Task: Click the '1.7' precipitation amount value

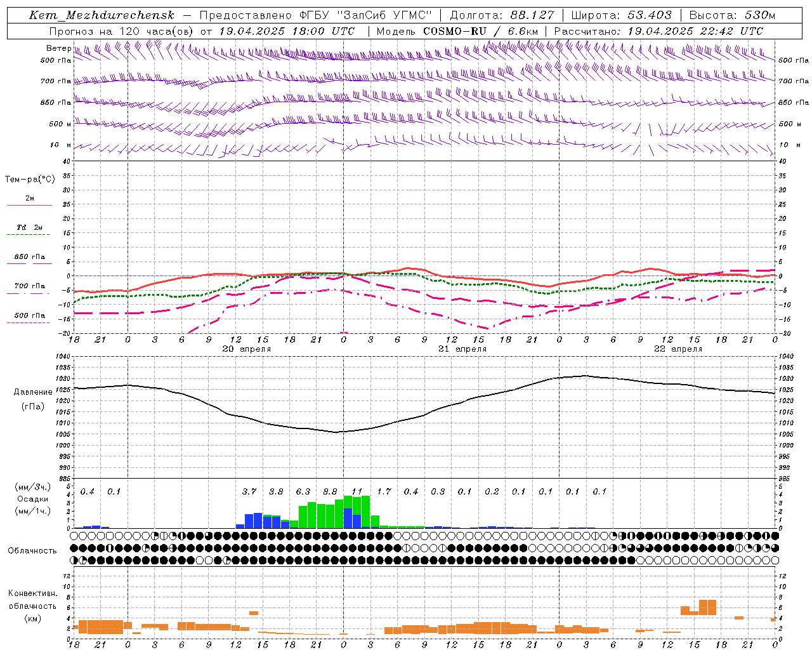Action: pyautogui.click(x=384, y=491)
